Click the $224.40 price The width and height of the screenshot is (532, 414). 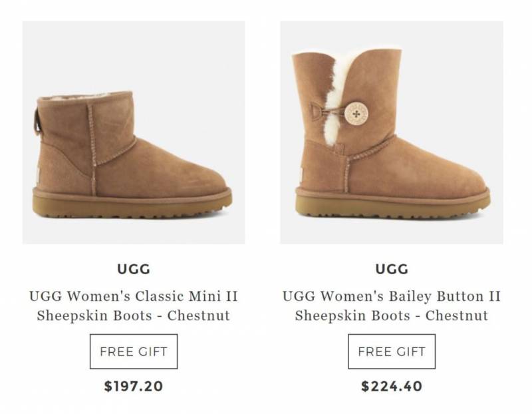tap(391, 386)
